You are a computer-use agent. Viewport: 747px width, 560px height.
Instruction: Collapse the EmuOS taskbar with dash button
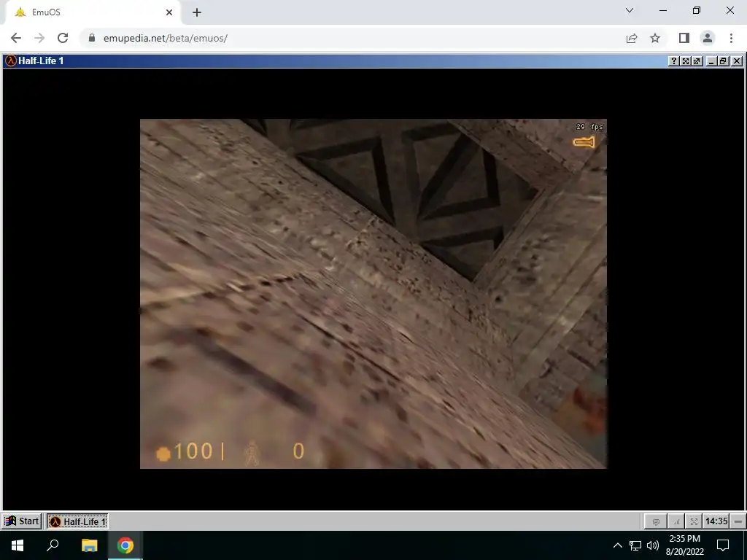pos(738,522)
